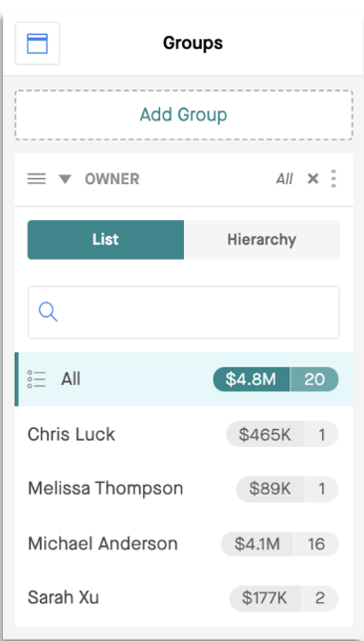Select owner Chris Luck
Viewport: 364px width, 641px height.
(x=184, y=434)
